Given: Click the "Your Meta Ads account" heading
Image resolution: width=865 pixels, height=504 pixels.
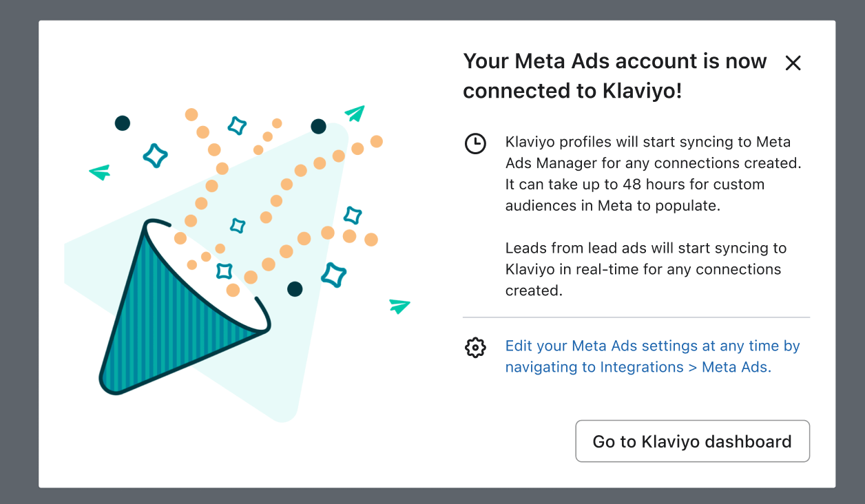Looking at the screenshot, I should [614, 76].
